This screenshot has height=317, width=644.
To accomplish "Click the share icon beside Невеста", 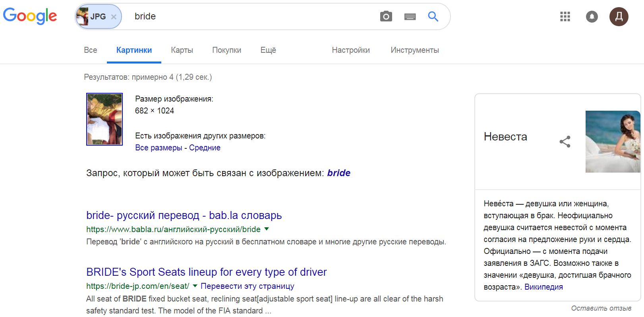I will pos(565,142).
